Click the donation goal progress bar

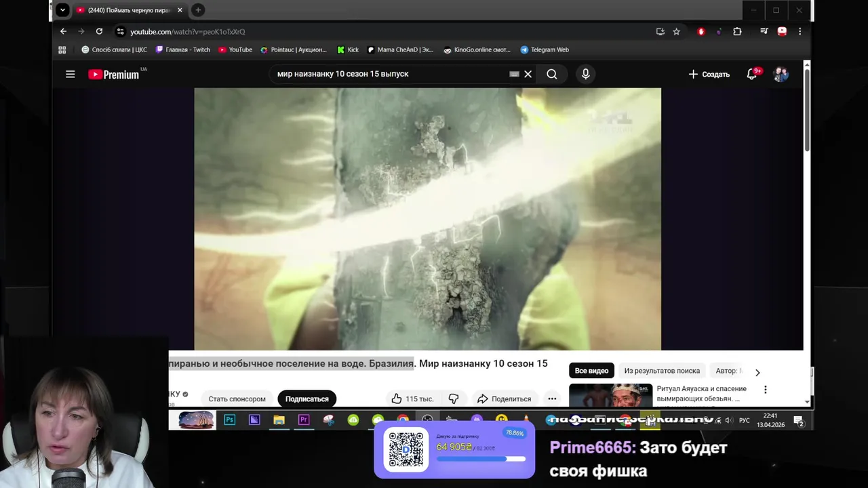click(481, 459)
